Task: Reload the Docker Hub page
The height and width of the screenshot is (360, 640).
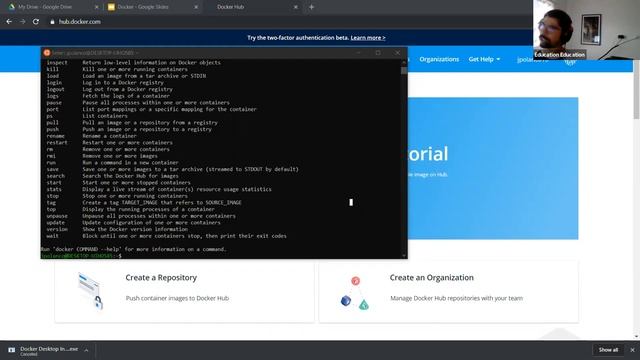Action: pos(36,22)
